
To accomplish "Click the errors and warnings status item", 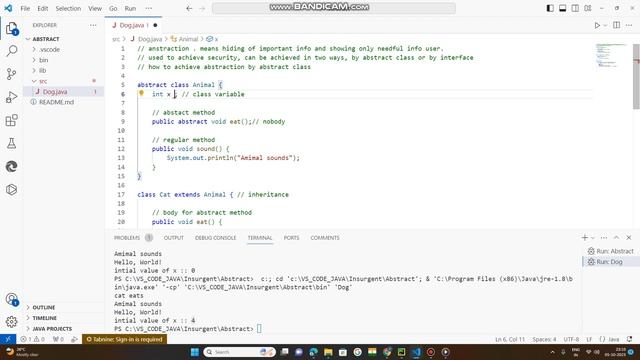I will 33,339.
